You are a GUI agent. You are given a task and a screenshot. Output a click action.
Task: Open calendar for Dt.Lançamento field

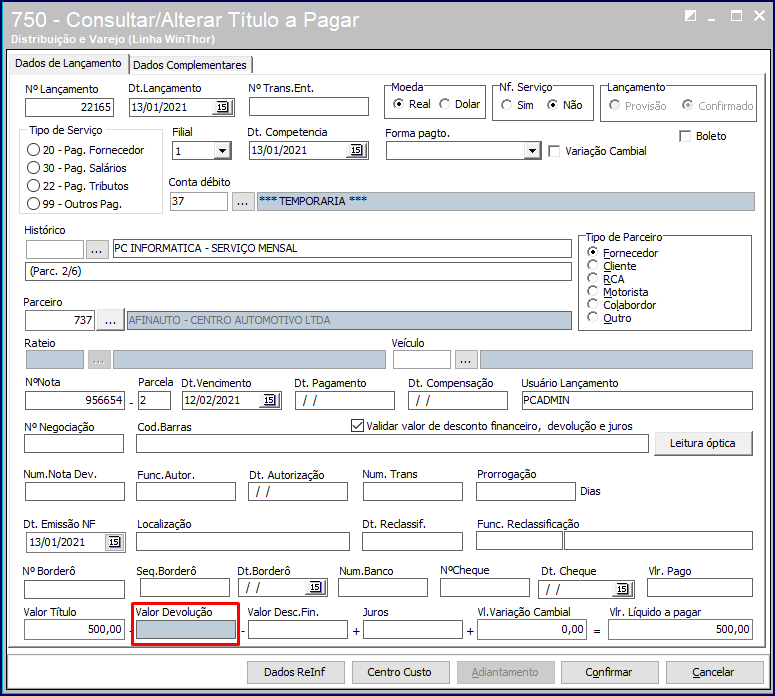(222, 107)
